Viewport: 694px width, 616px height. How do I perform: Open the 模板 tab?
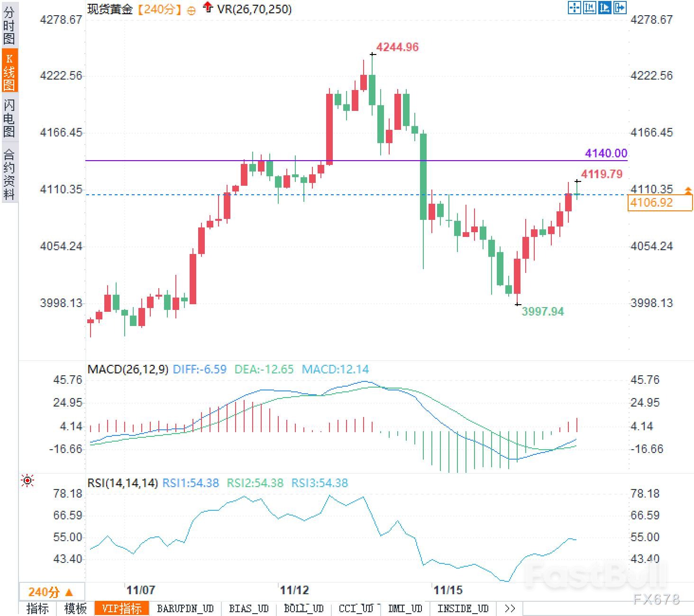tap(75, 608)
